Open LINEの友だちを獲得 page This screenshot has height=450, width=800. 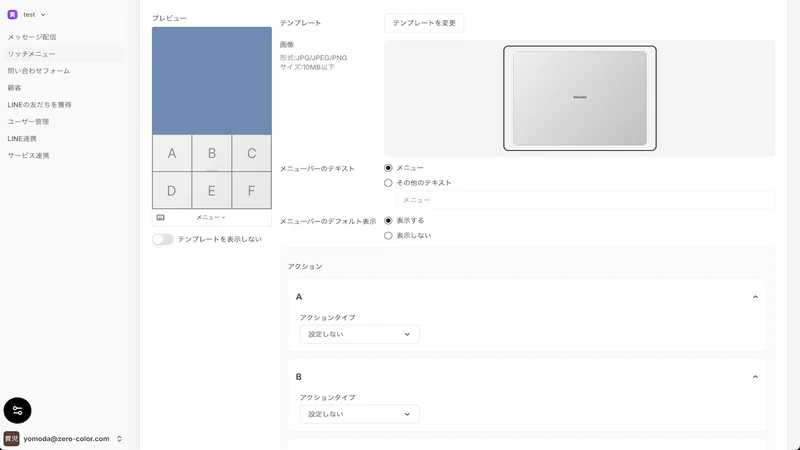[39, 105]
